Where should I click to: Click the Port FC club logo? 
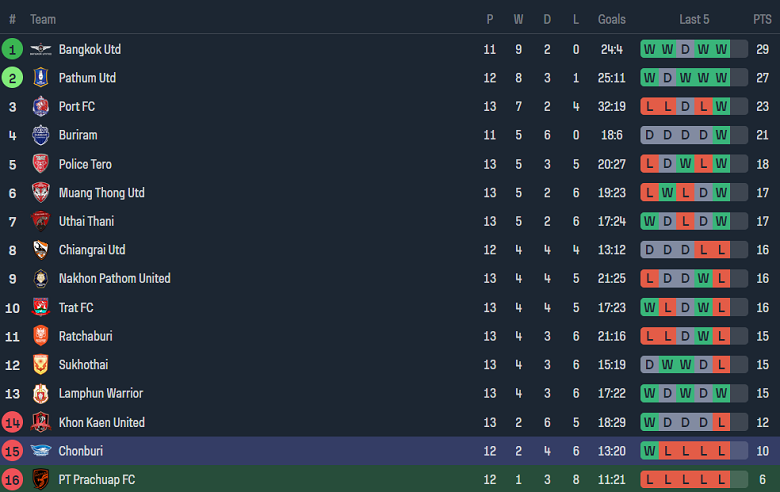pyautogui.click(x=41, y=107)
